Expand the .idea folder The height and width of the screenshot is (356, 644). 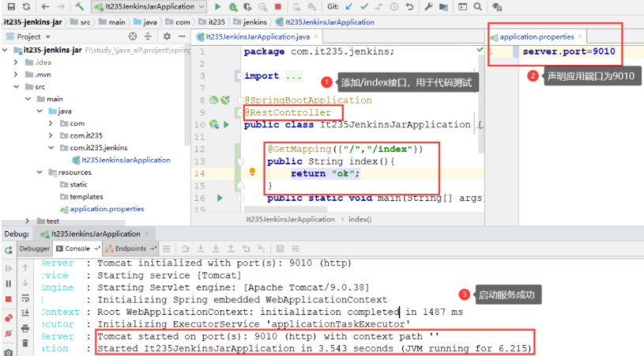point(16,62)
